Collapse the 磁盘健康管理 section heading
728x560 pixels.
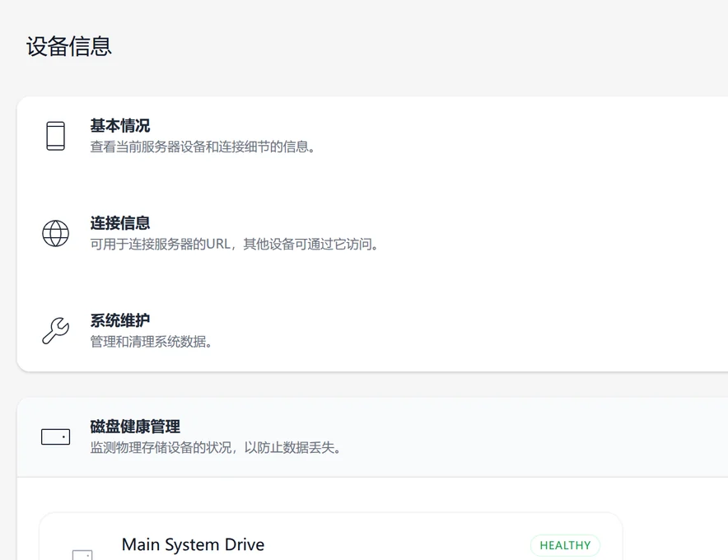point(135,427)
